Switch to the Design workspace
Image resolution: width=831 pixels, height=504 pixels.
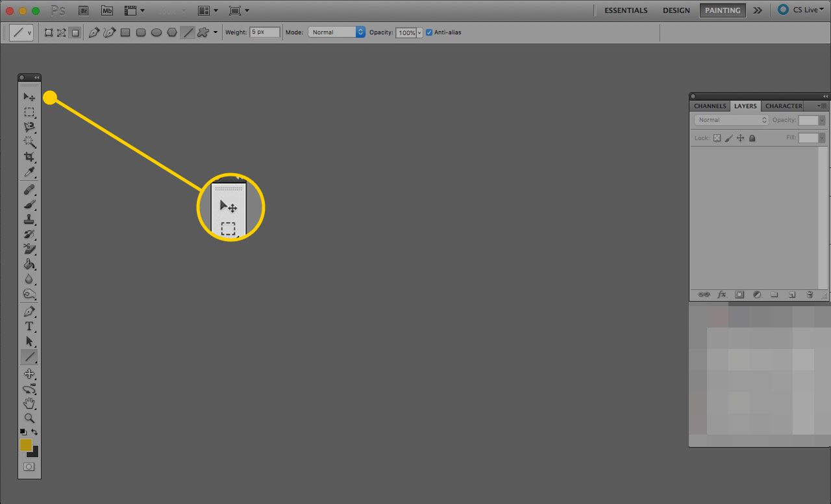tap(676, 10)
